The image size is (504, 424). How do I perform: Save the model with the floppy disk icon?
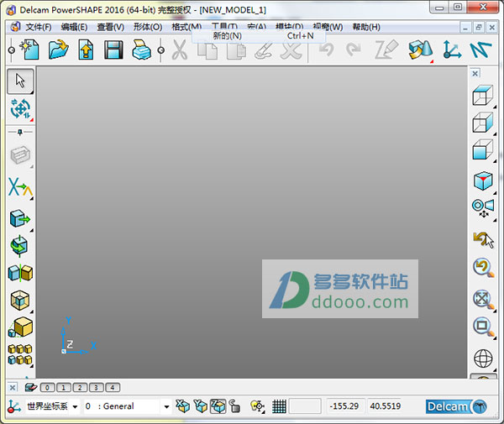pos(113,50)
